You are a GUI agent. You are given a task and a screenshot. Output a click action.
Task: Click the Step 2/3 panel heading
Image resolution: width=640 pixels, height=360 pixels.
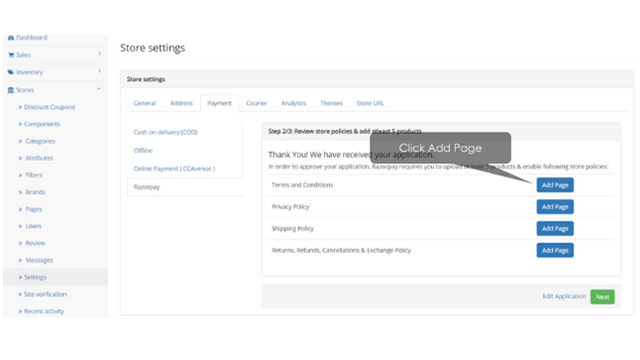pyautogui.click(x=344, y=131)
